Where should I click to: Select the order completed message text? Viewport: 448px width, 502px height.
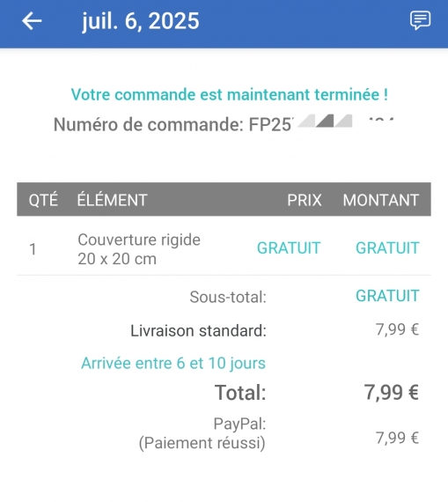pos(230,94)
